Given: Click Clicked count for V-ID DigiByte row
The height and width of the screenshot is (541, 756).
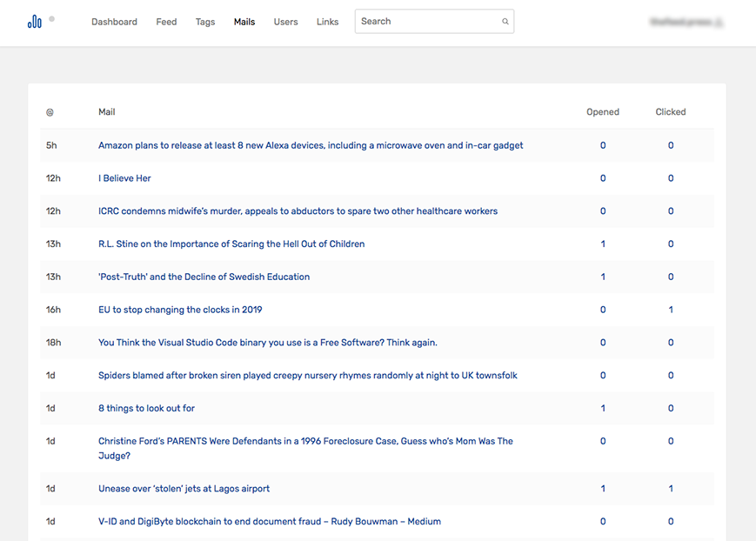Looking at the screenshot, I should click(x=670, y=521).
